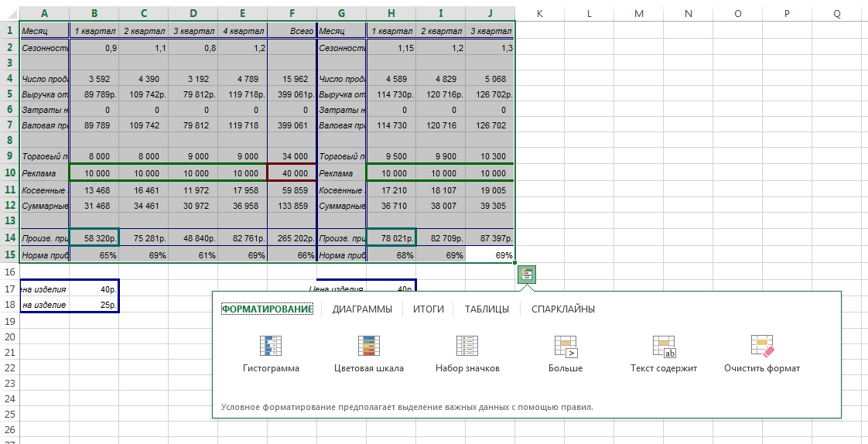Select row 10 header
Screen dimensions: 868x444
[x=9, y=172]
